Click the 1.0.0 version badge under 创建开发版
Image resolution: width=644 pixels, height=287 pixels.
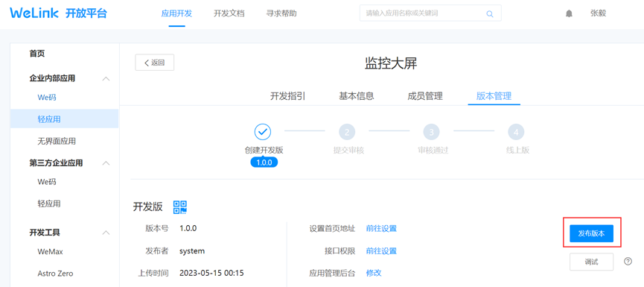click(264, 163)
